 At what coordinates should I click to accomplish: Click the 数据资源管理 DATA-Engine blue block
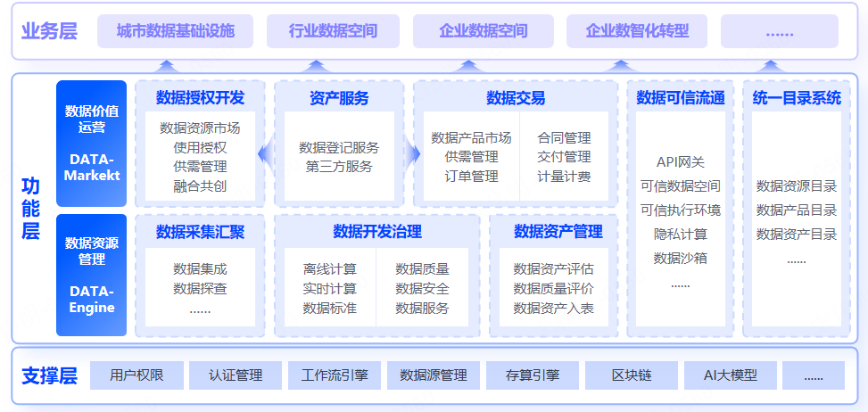tap(91, 275)
